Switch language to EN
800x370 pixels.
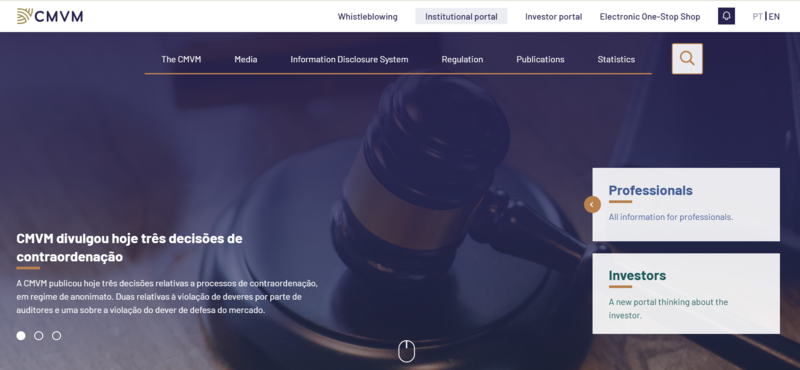click(x=774, y=16)
